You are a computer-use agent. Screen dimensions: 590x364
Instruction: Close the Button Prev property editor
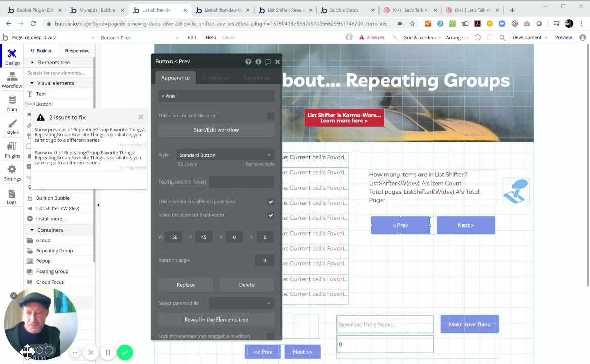[x=277, y=61]
